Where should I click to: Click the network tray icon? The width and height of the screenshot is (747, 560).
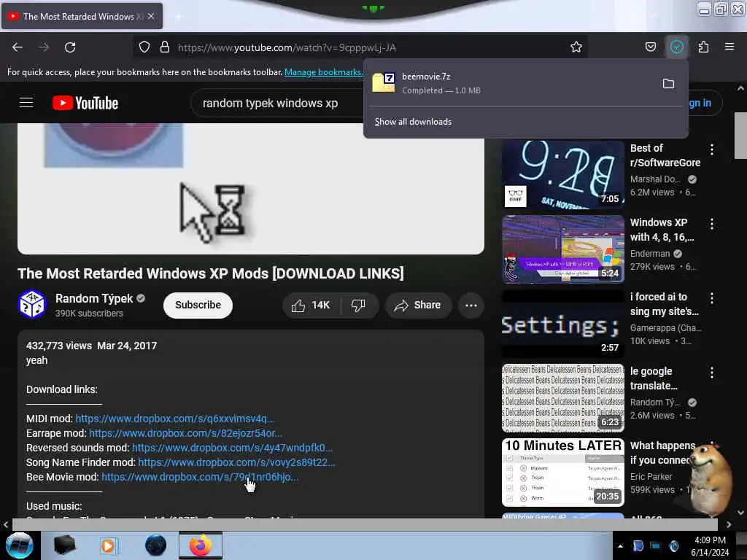pyautogui.click(x=655, y=546)
